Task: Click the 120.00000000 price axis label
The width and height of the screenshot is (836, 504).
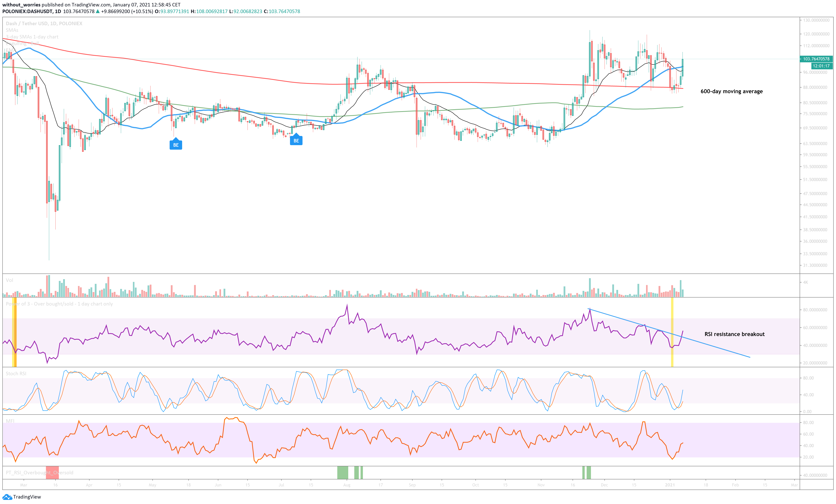Action: [x=816, y=34]
